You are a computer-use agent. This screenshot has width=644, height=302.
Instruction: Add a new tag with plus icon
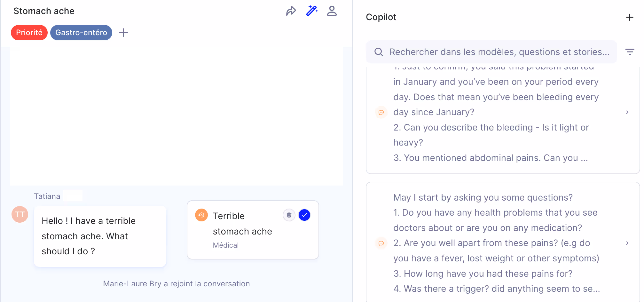click(x=123, y=33)
